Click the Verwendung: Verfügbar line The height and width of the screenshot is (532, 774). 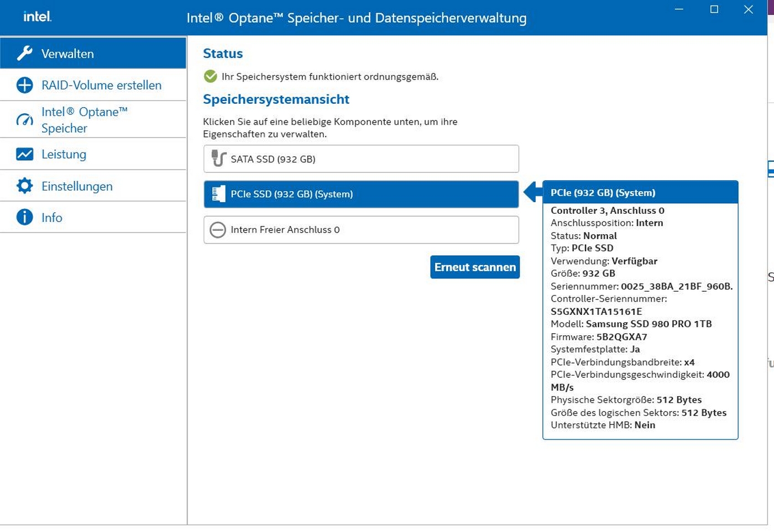(x=604, y=261)
